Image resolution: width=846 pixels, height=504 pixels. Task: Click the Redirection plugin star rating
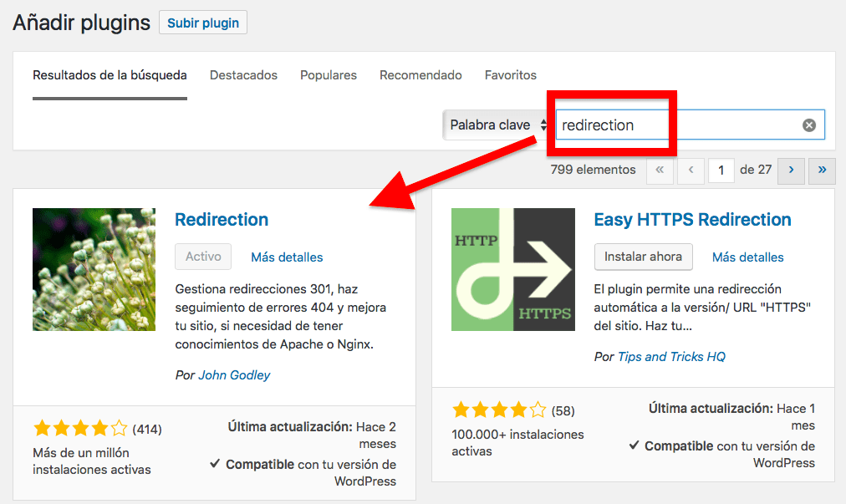point(80,429)
